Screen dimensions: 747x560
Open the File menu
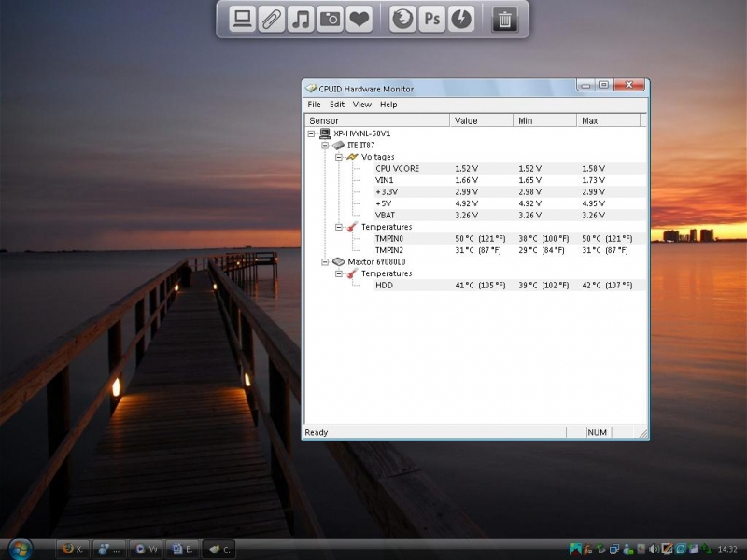coord(314,105)
